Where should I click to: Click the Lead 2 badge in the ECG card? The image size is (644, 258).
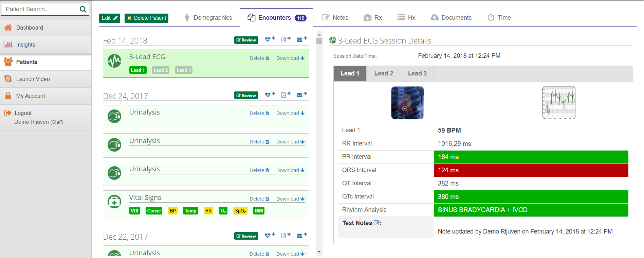[x=161, y=70]
